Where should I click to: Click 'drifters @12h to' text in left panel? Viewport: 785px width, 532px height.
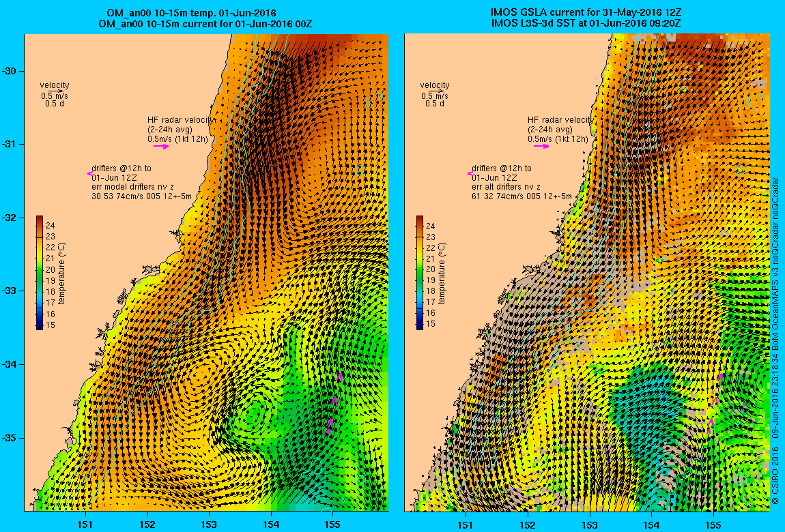click(x=122, y=168)
